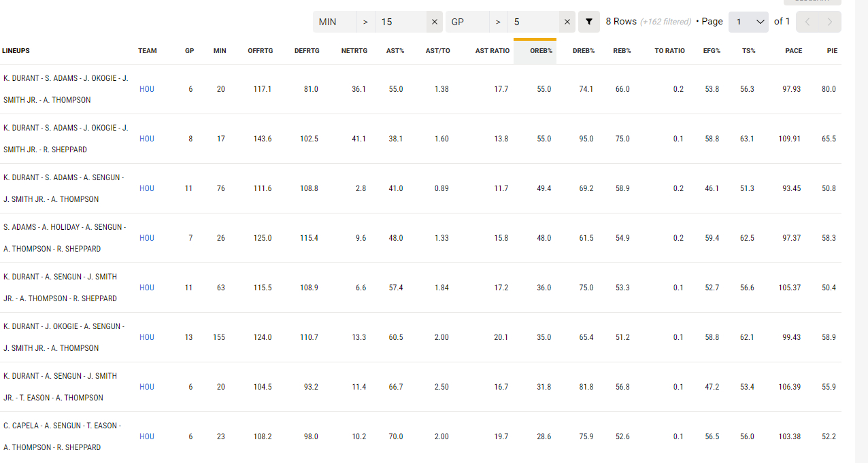Viewport: 868px width, 463px height.
Task: Click the DEFRTG column header
Action: pyautogui.click(x=306, y=51)
